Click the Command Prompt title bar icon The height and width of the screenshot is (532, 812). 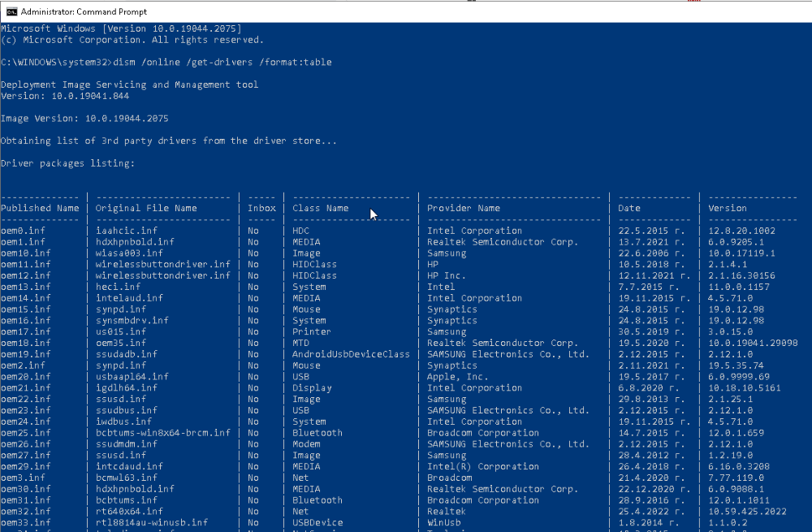11,11
